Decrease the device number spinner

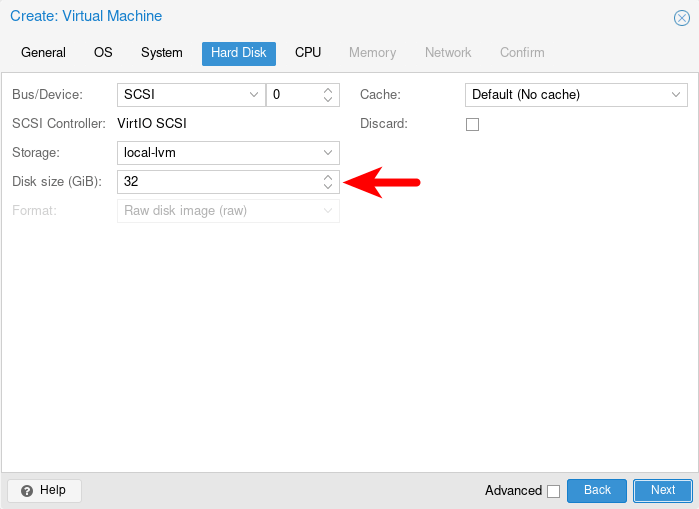click(x=328, y=100)
